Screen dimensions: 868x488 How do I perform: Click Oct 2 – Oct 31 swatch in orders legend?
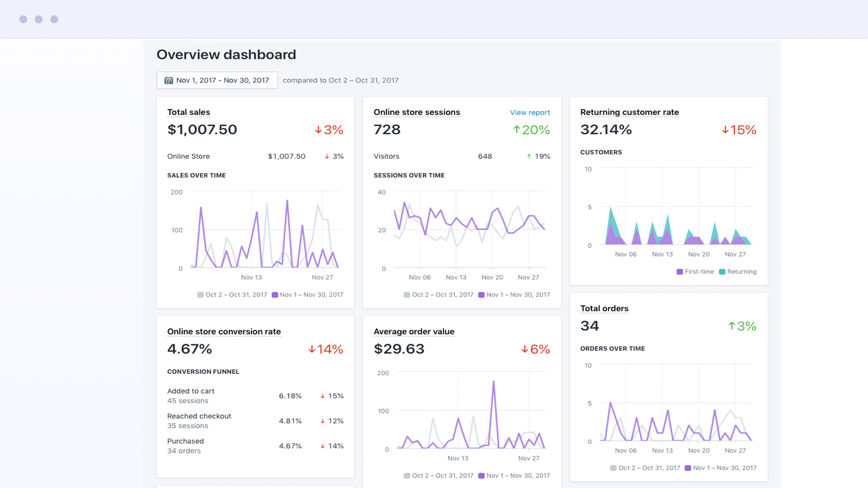(613, 468)
